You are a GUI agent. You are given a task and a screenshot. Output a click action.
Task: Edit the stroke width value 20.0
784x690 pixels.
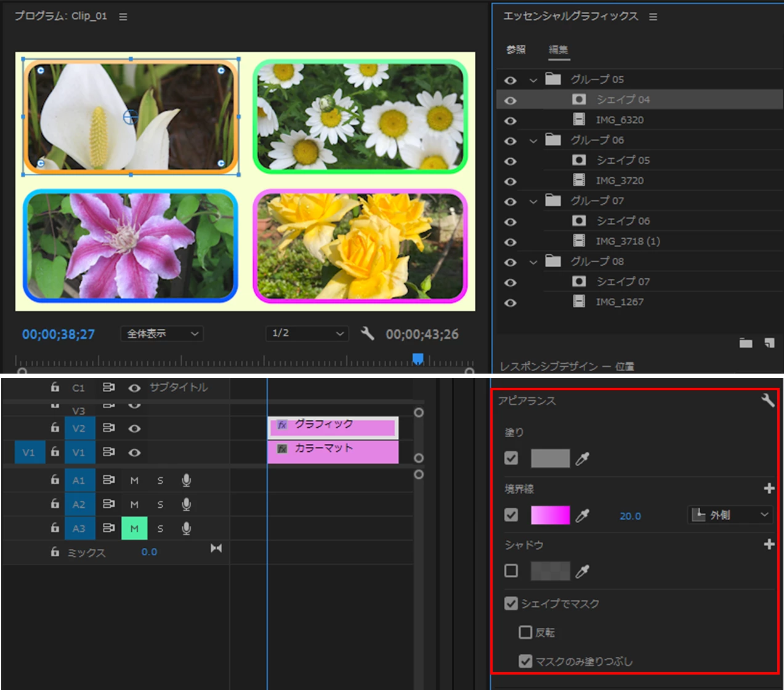pyautogui.click(x=630, y=516)
